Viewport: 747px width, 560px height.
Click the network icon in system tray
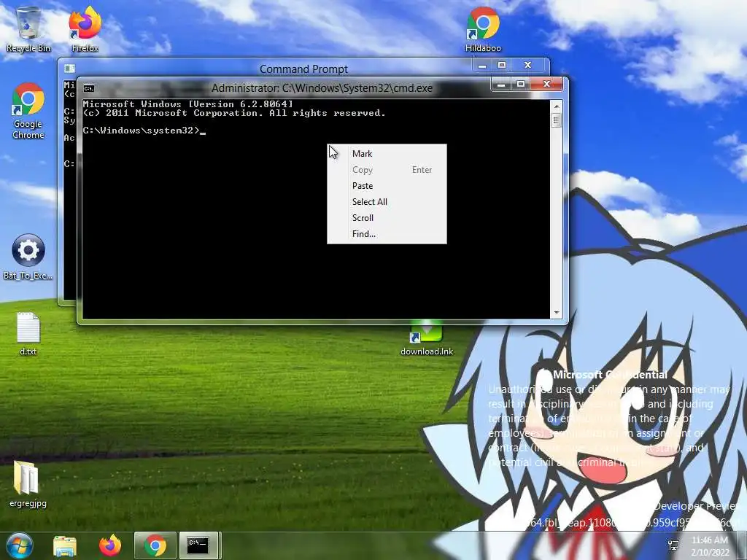[x=673, y=545]
